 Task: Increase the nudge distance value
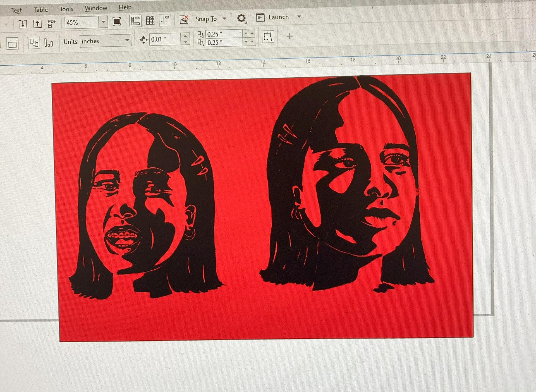click(x=185, y=36)
